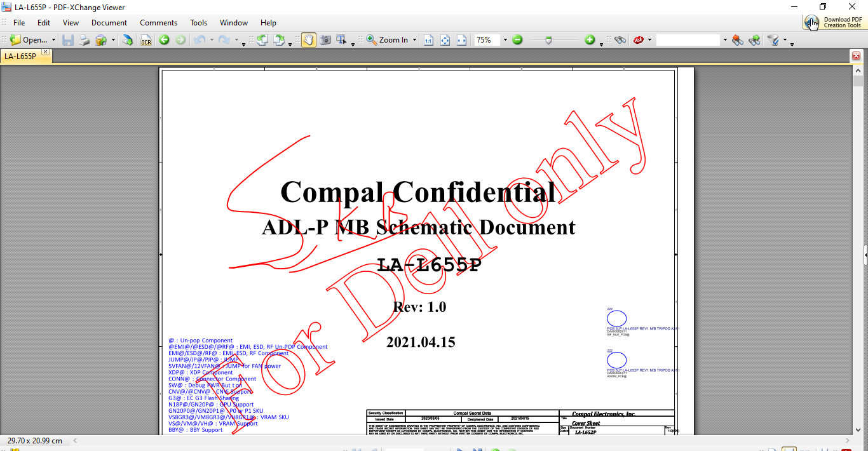Image resolution: width=868 pixels, height=451 pixels.
Task: Find previous search result
Action: point(738,40)
